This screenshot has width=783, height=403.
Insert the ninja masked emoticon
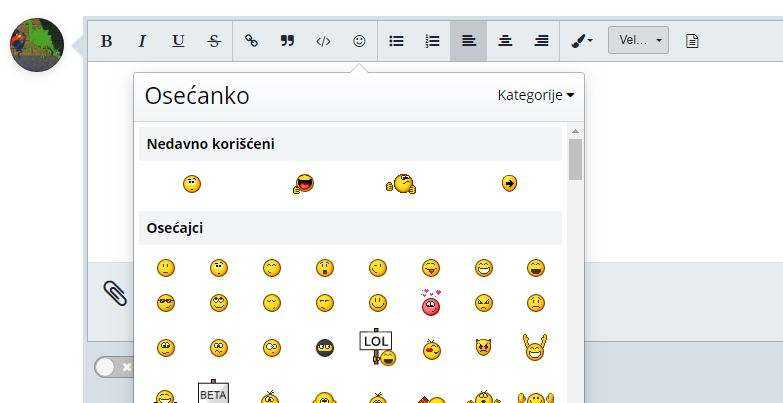tap(325, 348)
